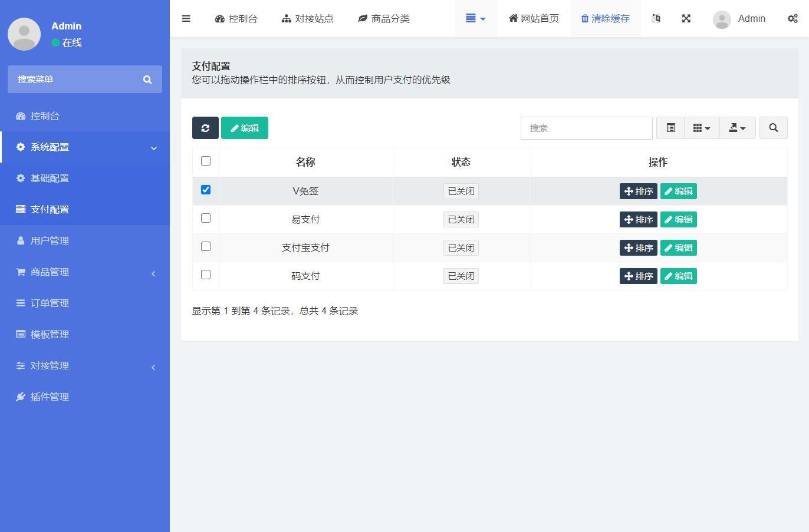The width and height of the screenshot is (809, 532).
Task: Click the 已关闭 status of 易支付
Action: pos(461,220)
